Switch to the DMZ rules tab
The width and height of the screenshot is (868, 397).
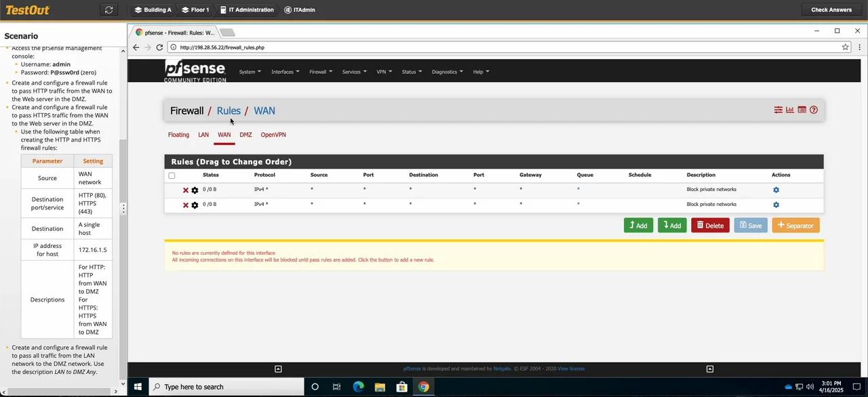[245, 134]
